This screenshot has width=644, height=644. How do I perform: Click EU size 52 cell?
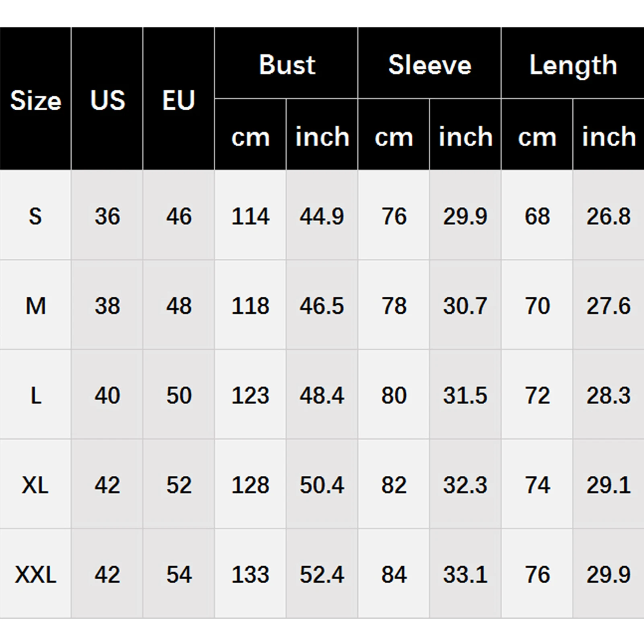point(179,485)
